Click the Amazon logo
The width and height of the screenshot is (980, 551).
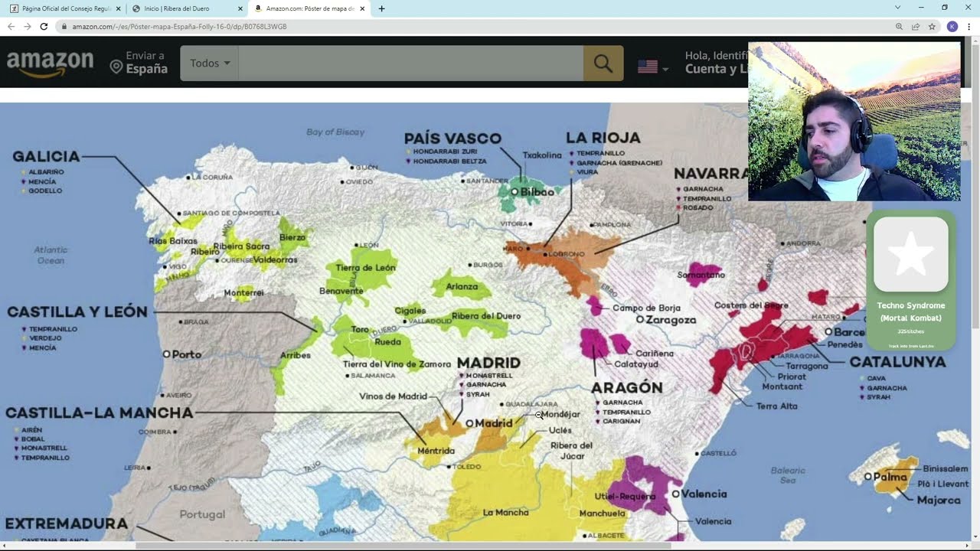click(x=50, y=64)
